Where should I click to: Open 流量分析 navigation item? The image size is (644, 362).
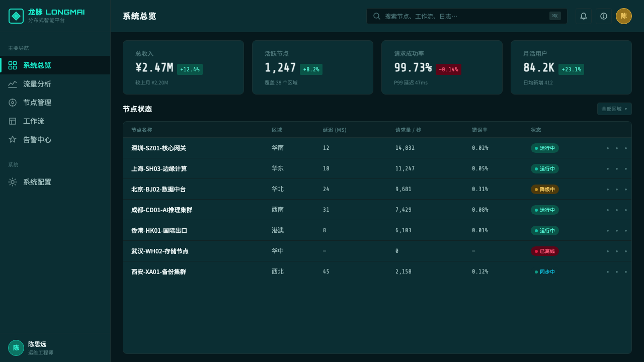(x=55, y=84)
